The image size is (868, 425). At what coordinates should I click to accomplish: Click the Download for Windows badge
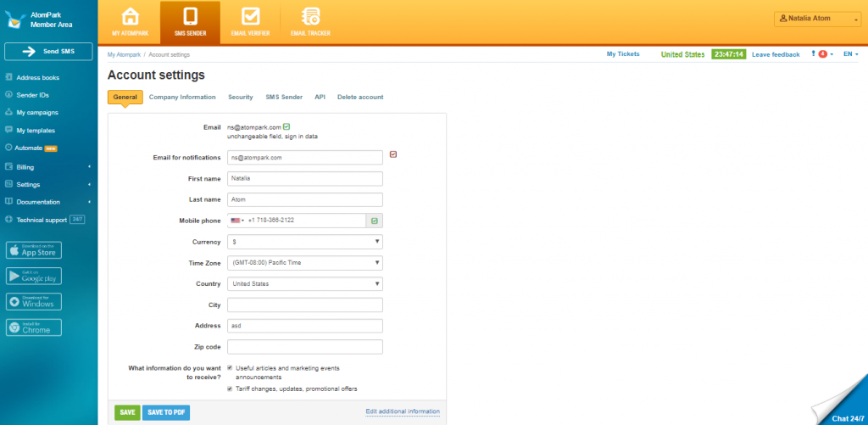pos(34,302)
